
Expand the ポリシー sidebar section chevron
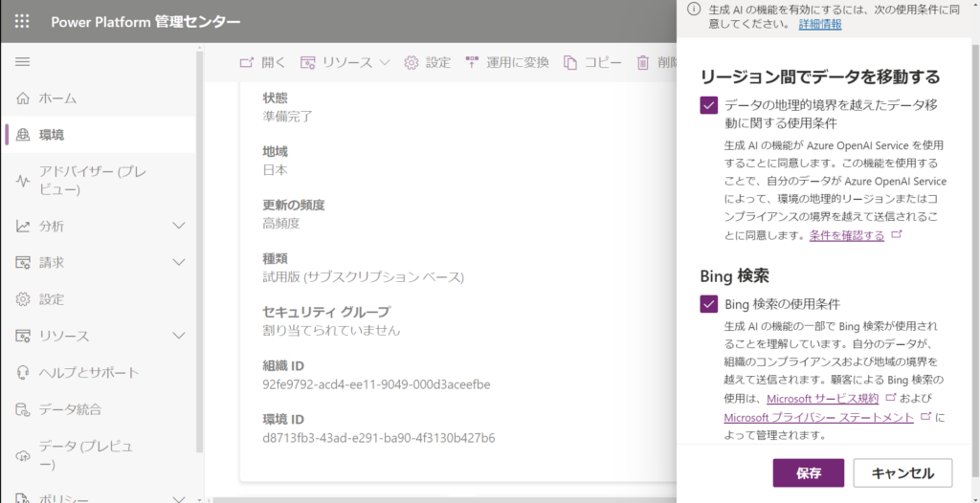(179, 498)
